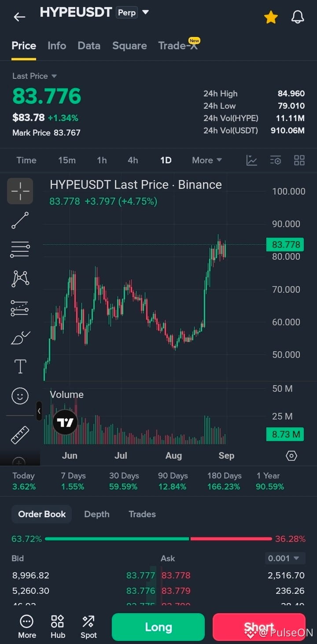This screenshot has width=317, height=644.
Task: Open chart scale settings hexagon icon
Action: 291,456
